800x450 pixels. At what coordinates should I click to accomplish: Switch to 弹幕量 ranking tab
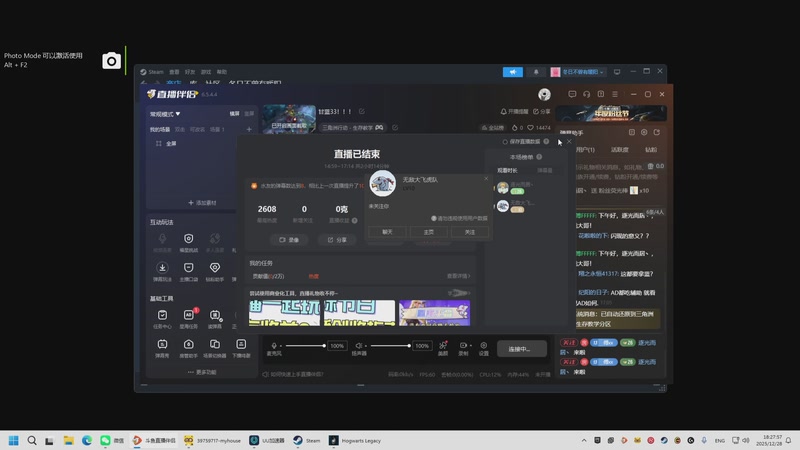tap(544, 170)
